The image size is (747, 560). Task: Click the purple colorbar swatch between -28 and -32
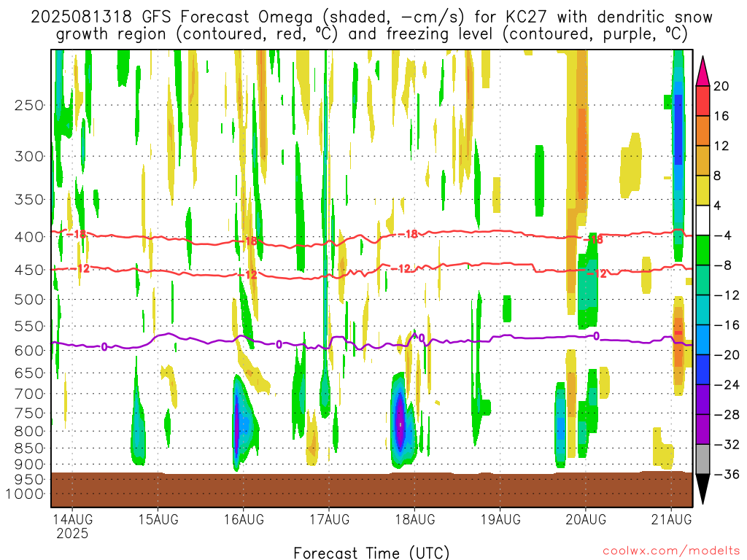703,429
